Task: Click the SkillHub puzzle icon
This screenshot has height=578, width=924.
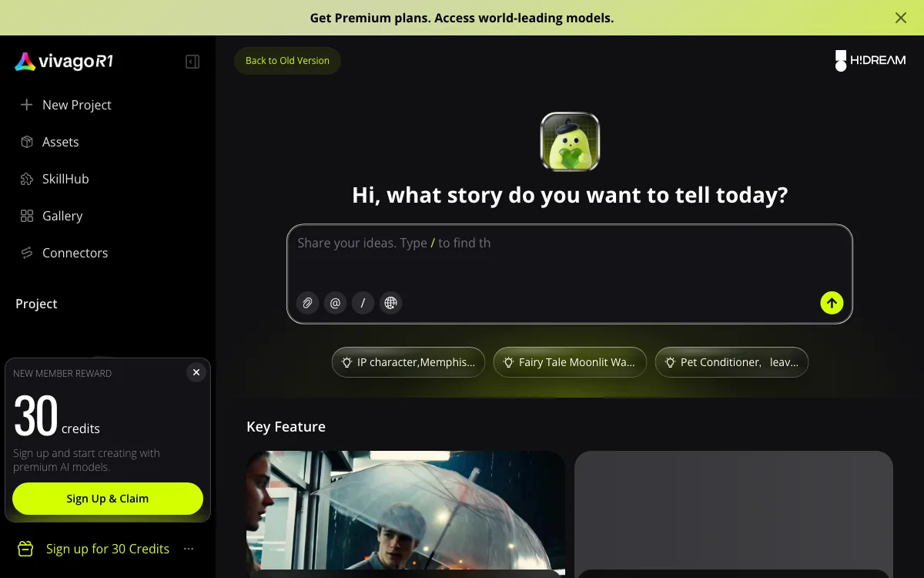Action: (27, 179)
